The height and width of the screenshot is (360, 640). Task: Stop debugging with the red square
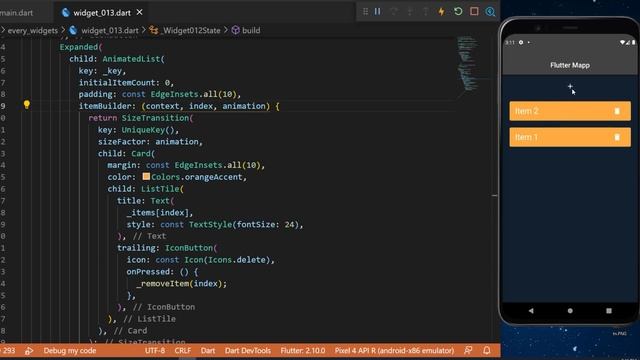pos(474,11)
